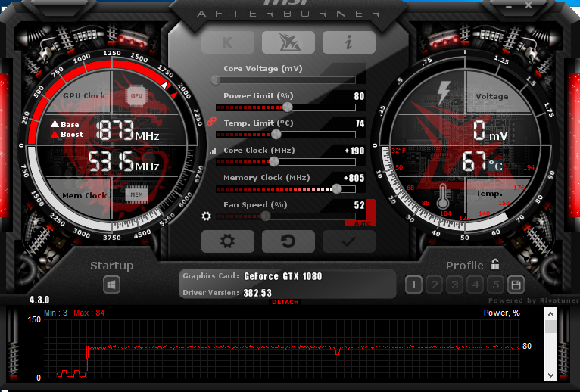Click the Max : 84 graph value
Image resolution: width=580 pixels, height=392 pixels.
(89, 313)
